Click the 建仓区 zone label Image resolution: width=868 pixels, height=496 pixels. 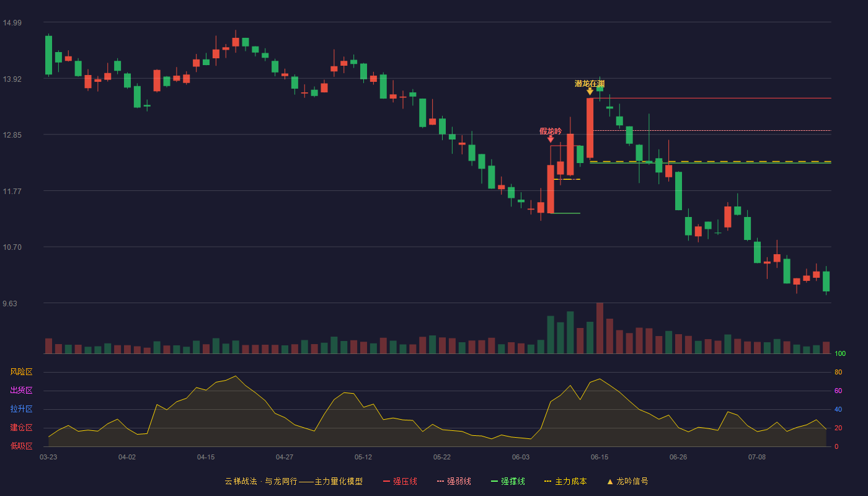click(21, 428)
